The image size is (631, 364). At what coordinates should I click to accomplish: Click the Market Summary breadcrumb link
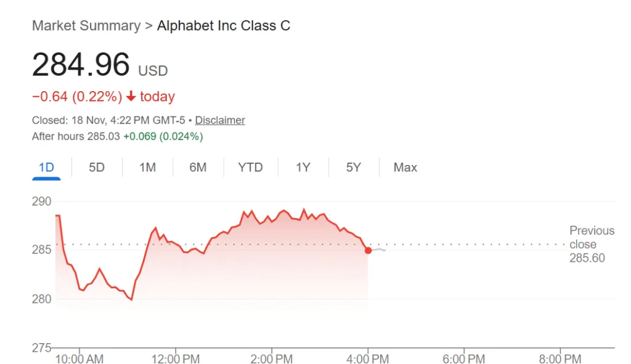86,26
